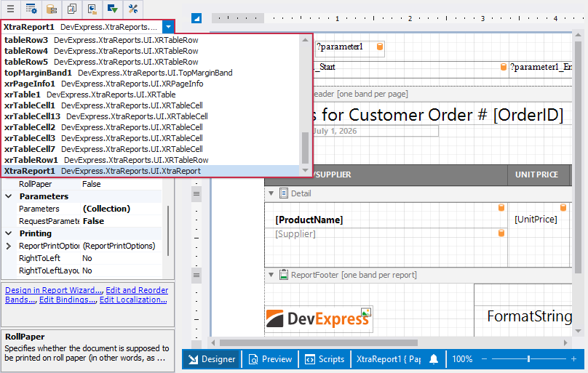Open the Edit Bindings link
The width and height of the screenshot is (588, 373).
click(68, 300)
